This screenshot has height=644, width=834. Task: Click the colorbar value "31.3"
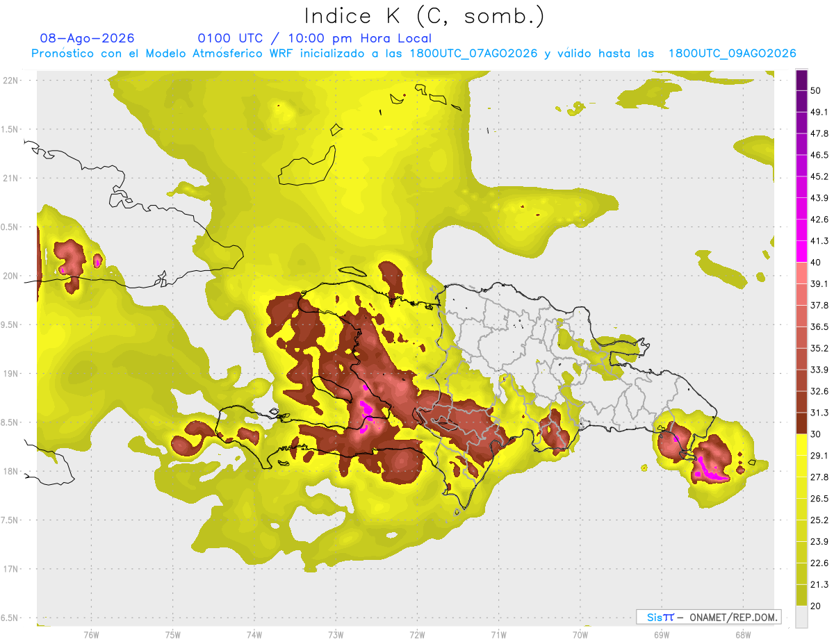[819, 413]
